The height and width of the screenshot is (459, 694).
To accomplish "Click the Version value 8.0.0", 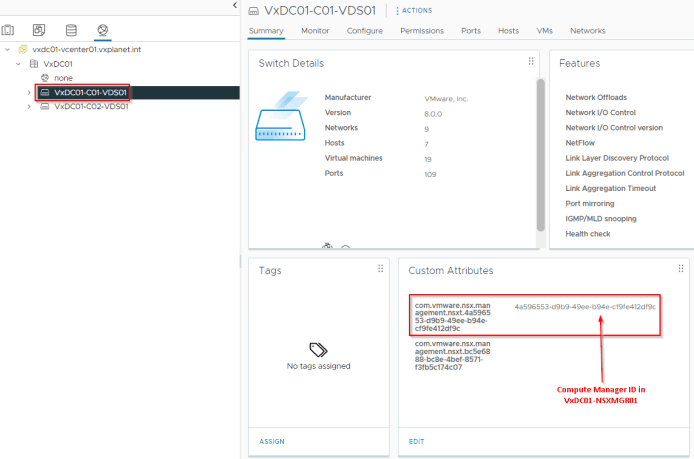I will pyautogui.click(x=433, y=114).
